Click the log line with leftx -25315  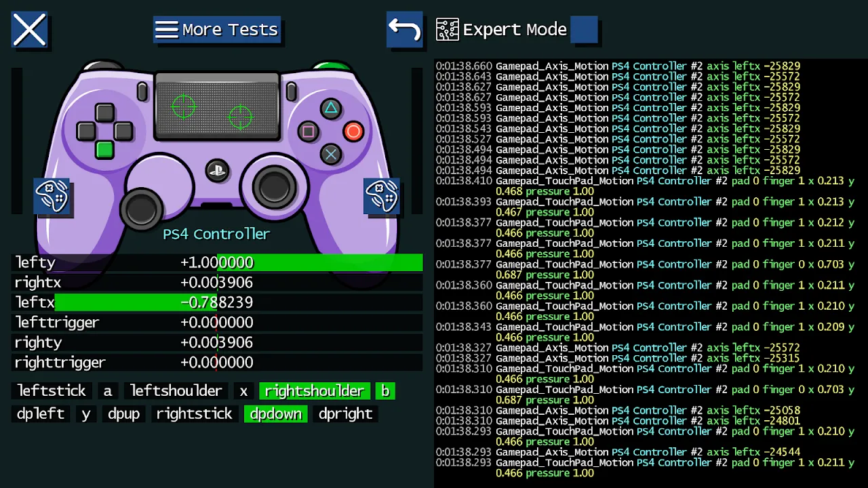(x=618, y=358)
